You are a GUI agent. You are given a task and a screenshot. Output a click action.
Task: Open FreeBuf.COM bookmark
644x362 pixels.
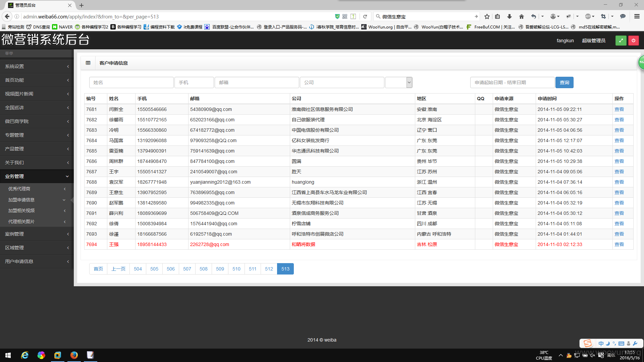[x=491, y=27]
